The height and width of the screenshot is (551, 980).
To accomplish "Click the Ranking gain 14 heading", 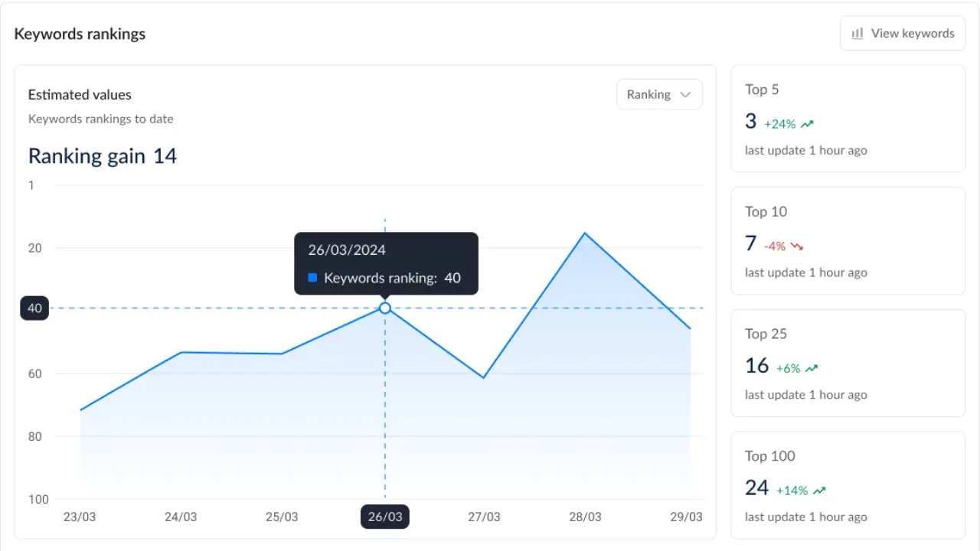I will click(102, 156).
